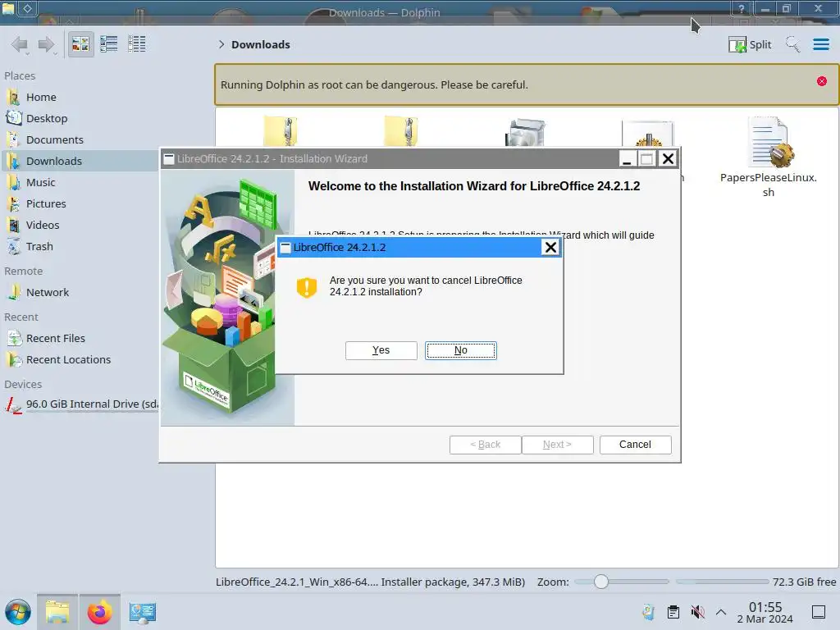The width and height of the screenshot is (840, 630).
Task: Click the warning shield icon in dialog
Action: point(307,288)
